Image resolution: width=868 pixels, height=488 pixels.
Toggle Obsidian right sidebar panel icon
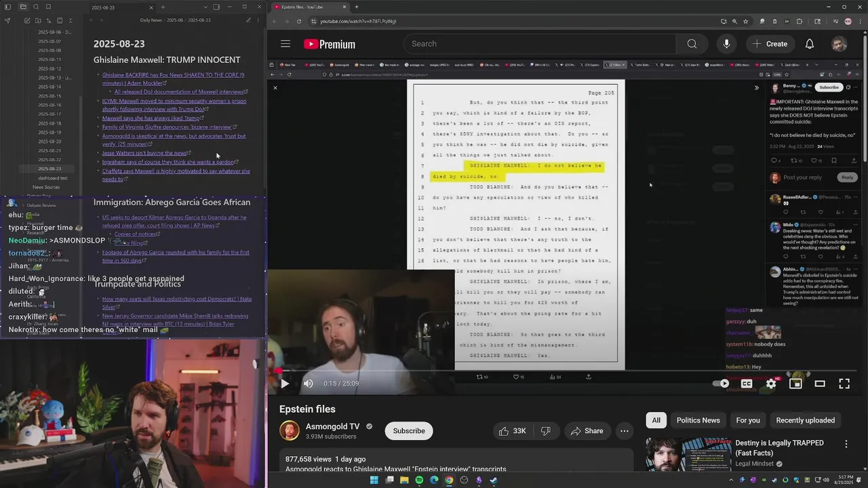(216, 7)
